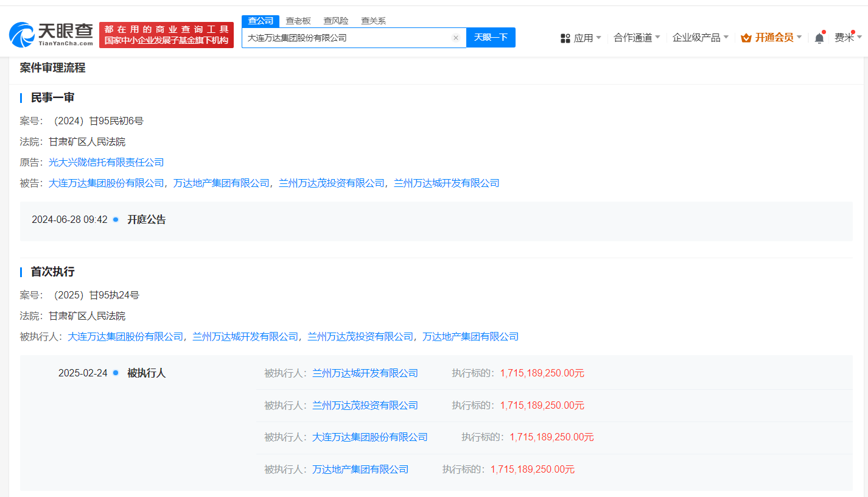This screenshot has height=497, width=868.
Task: Open 被执行人 header link 万达地产集团有限公司
Action: 471,337
